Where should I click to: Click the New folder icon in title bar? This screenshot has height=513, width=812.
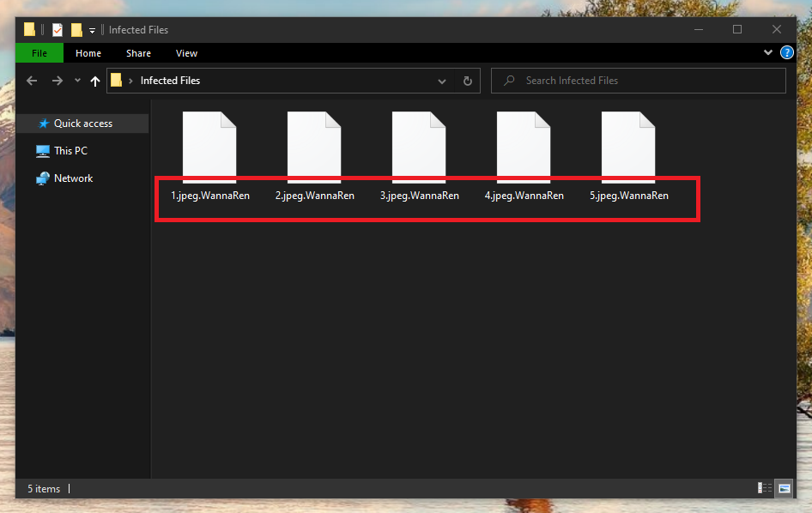[x=76, y=30]
